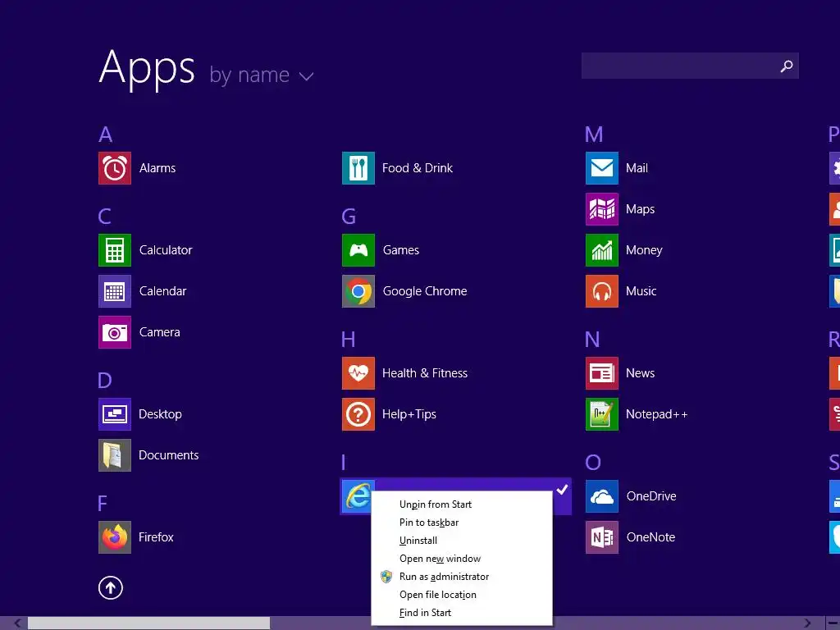Click the Health & Fitness label text
The height and width of the screenshot is (630, 840).
pos(425,373)
